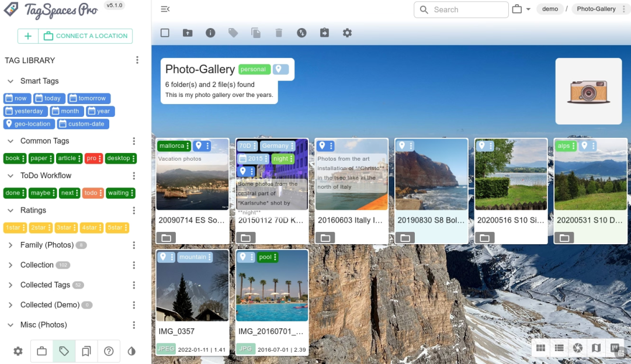Focus the Search input field
Viewport: 631px width, 364px height.
(x=461, y=10)
